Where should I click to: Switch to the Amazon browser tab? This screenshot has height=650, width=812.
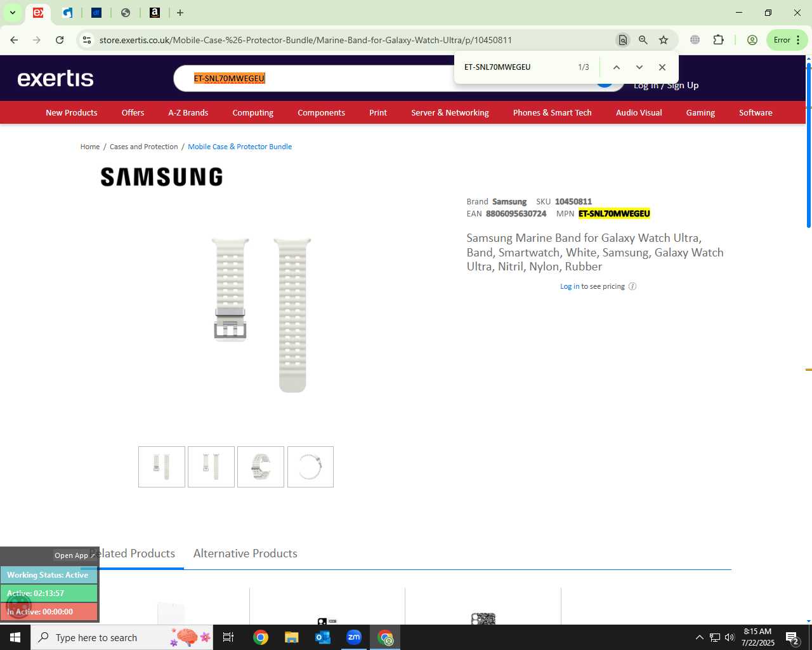click(155, 13)
